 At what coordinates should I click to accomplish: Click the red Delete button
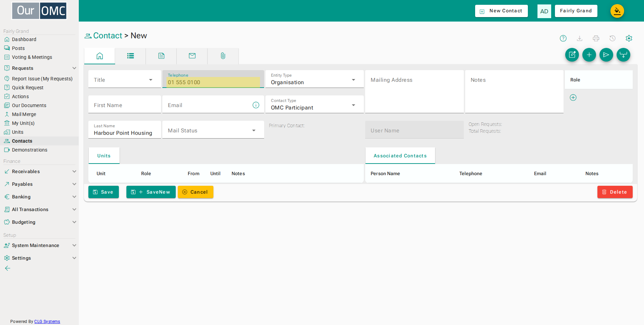click(615, 192)
